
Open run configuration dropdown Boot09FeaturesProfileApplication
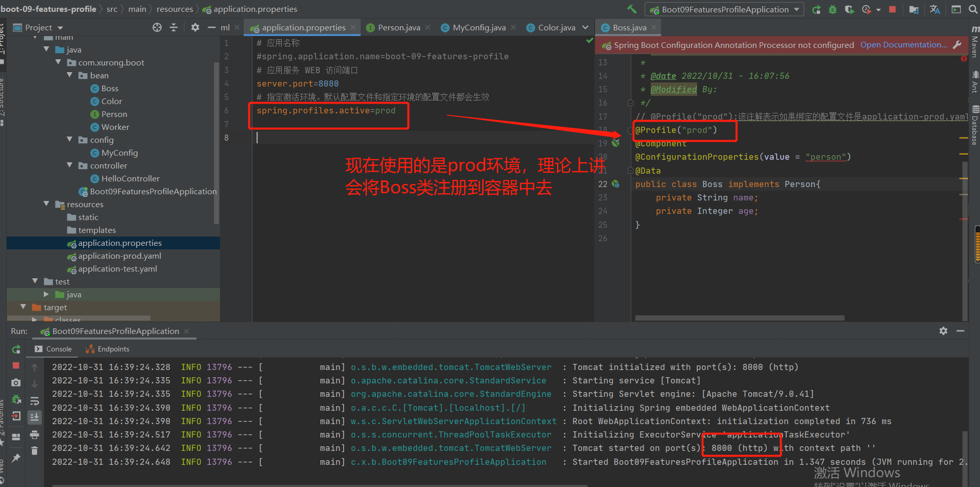[724, 9]
